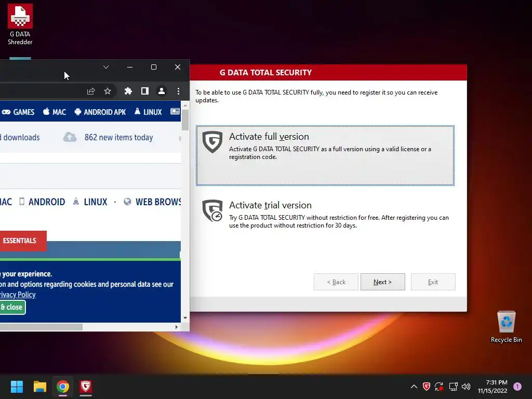Click the shield icon beside Activate full version

coord(212,142)
